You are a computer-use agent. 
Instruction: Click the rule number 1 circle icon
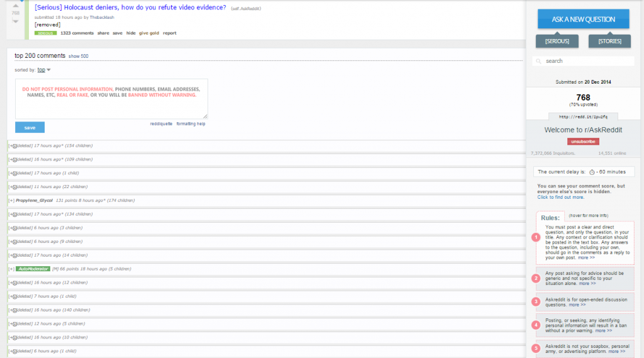(536, 237)
